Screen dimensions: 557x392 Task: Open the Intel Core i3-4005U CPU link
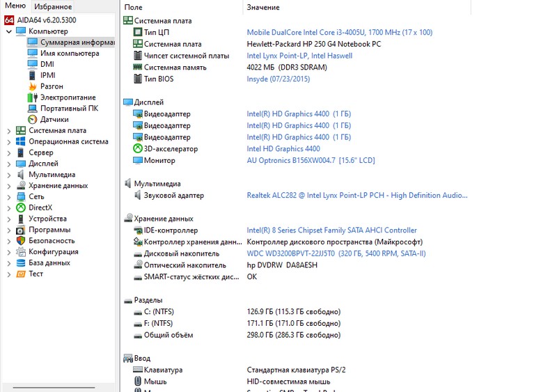tap(339, 33)
